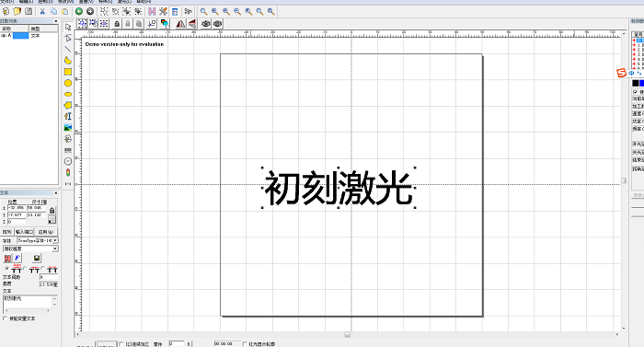The height and width of the screenshot is (347, 644).
Task: Collapse the object list panel pin
Action: coord(56,20)
